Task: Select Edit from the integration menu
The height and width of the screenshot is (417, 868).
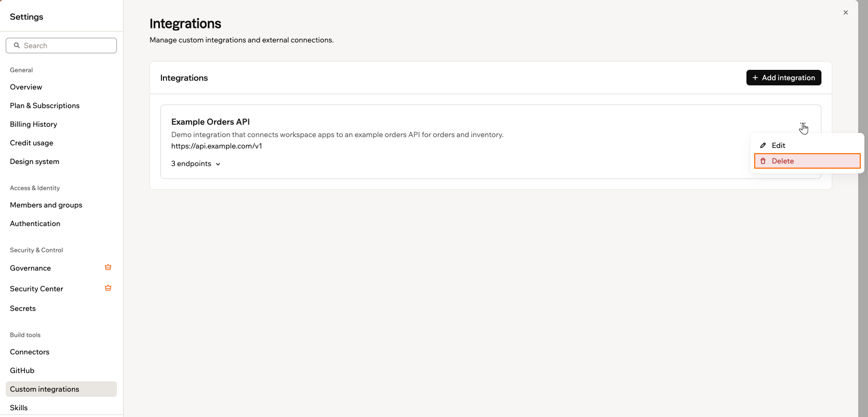Action: pyautogui.click(x=807, y=145)
